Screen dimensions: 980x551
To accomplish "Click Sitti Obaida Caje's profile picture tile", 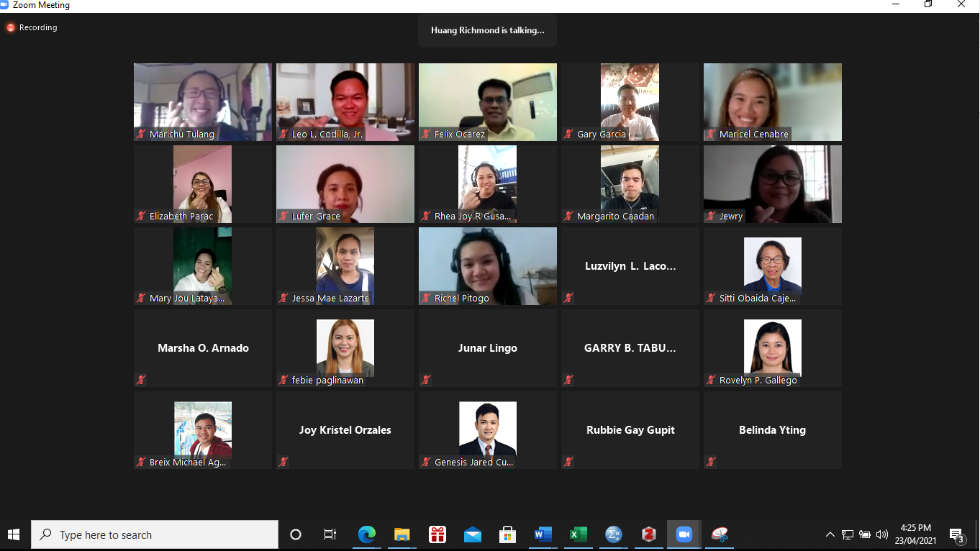I will pos(773,265).
